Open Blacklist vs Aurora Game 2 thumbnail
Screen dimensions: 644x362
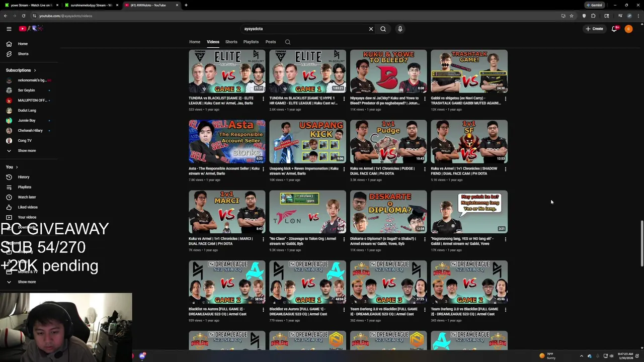(x=227, y=282)
